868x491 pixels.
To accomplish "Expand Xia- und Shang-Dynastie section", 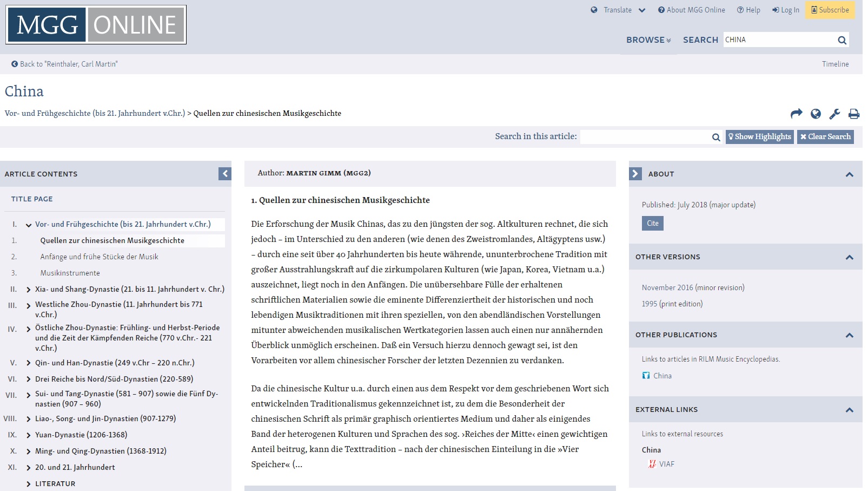I will click(x=29, y=290).
